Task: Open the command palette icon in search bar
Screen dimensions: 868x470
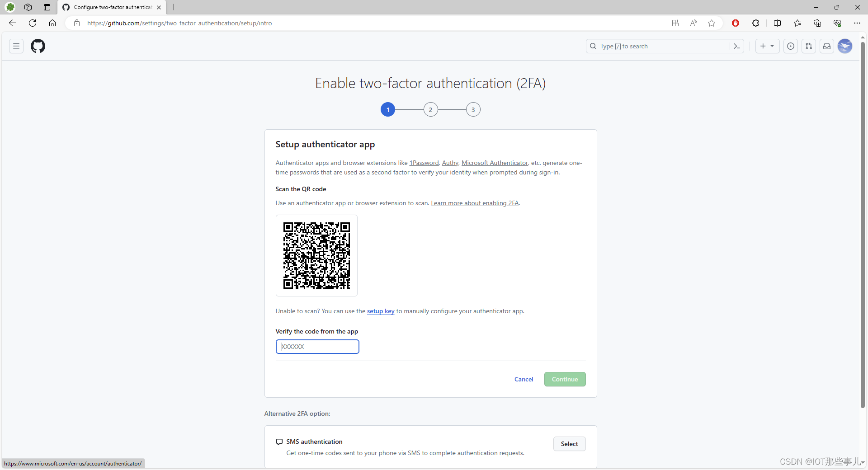Action: click(736, 46)
